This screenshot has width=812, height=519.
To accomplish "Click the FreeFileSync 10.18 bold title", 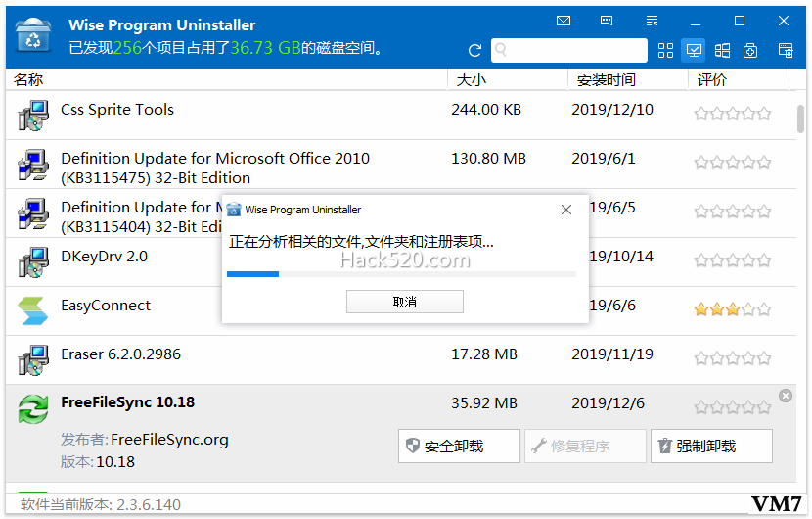I will [128, 402].
